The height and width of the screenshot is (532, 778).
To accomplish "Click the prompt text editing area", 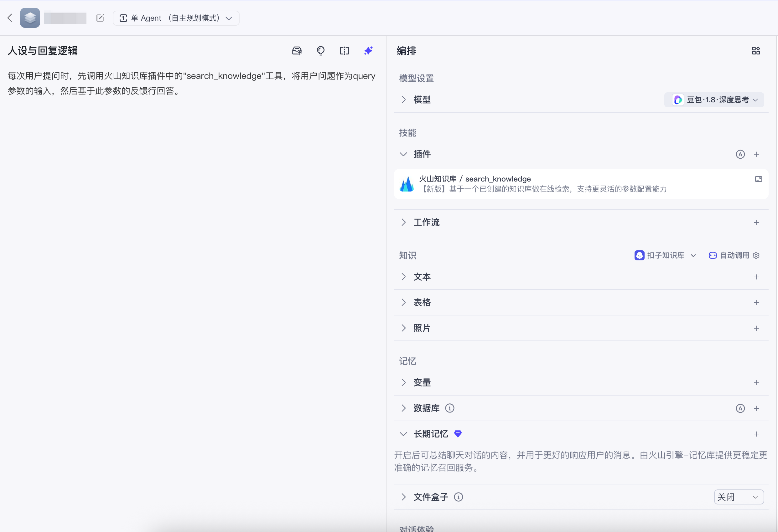I will (191, 83).
